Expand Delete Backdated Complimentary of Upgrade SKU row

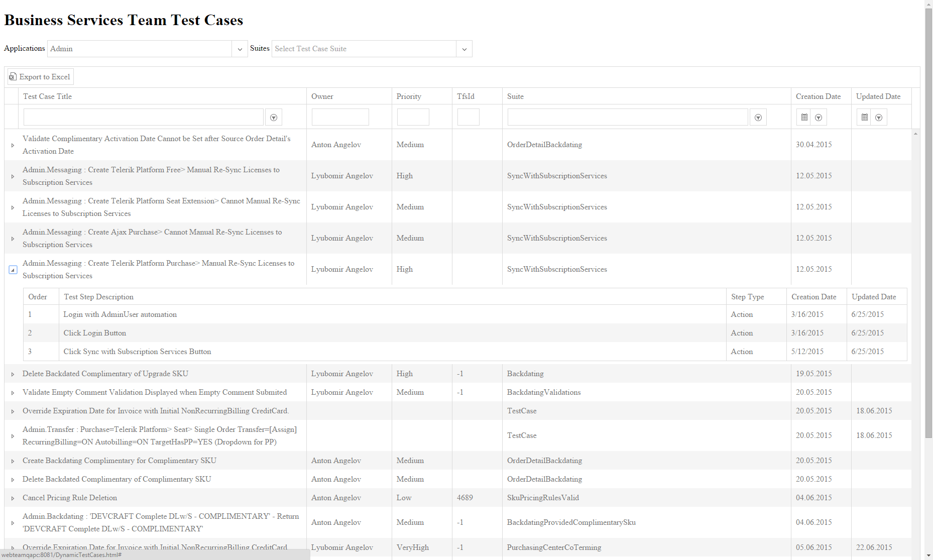[x=13, y=374]
